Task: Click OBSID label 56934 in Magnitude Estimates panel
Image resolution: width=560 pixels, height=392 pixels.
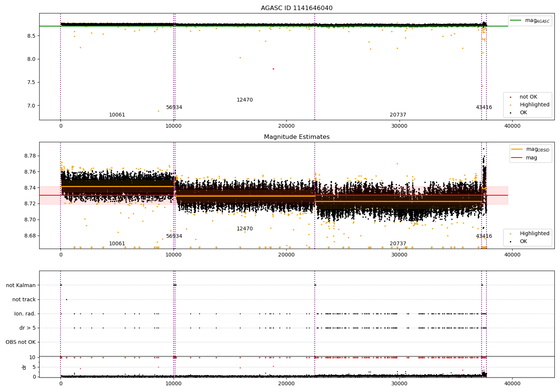Action: [x=174, y=236]
